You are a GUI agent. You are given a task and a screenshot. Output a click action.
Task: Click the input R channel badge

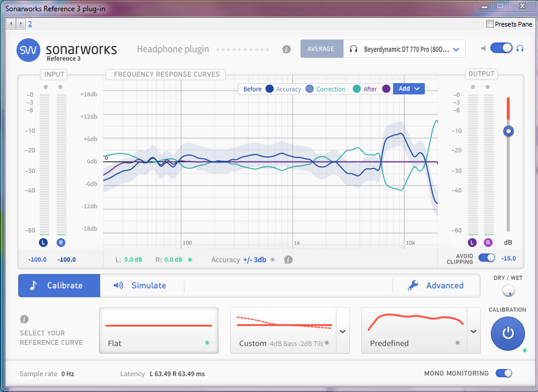(x=61, y=243)
